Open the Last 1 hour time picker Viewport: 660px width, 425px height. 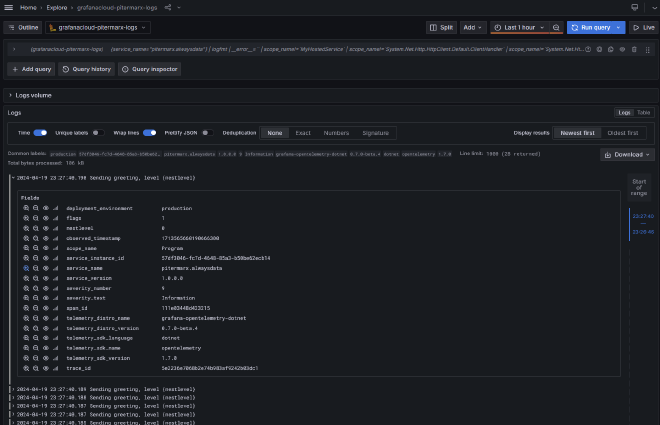pyautogui.click(x=519, y=28)
